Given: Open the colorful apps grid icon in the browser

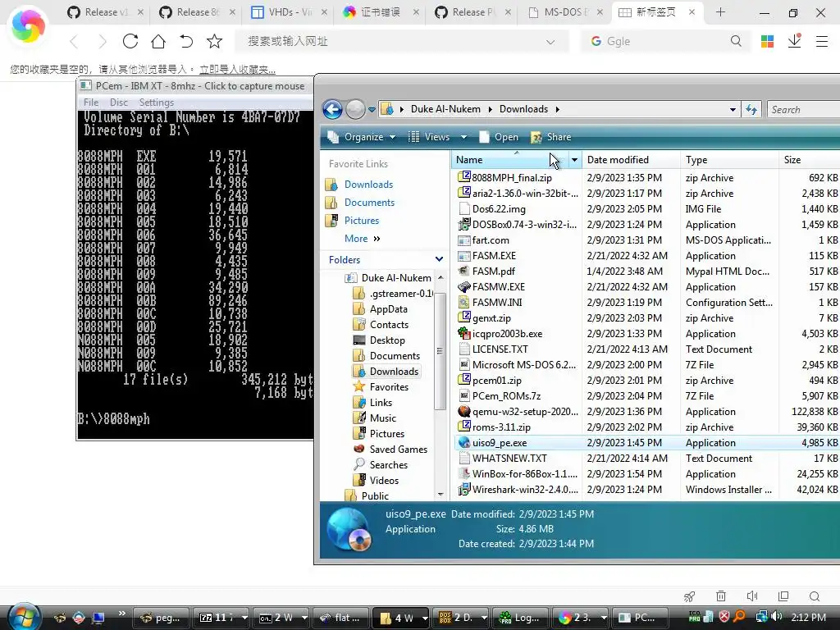Looking at the screenshot, I should [x=767, y=41].
